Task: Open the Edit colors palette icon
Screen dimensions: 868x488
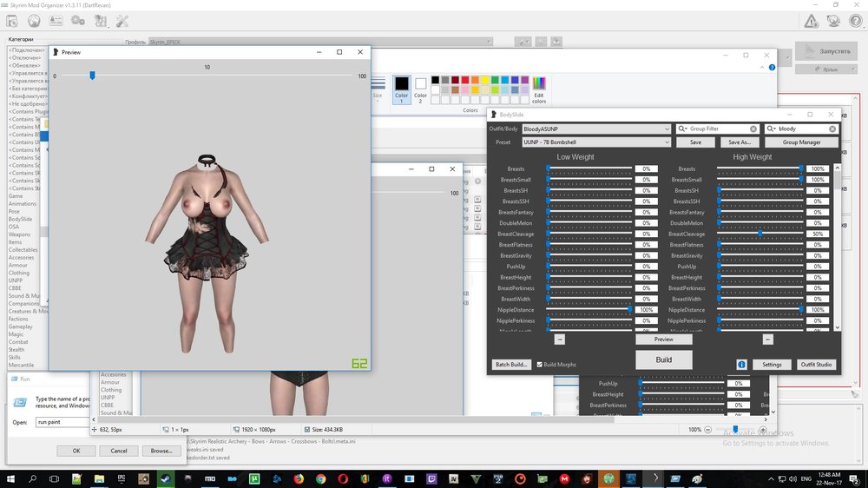Action: tap(539, 90)
